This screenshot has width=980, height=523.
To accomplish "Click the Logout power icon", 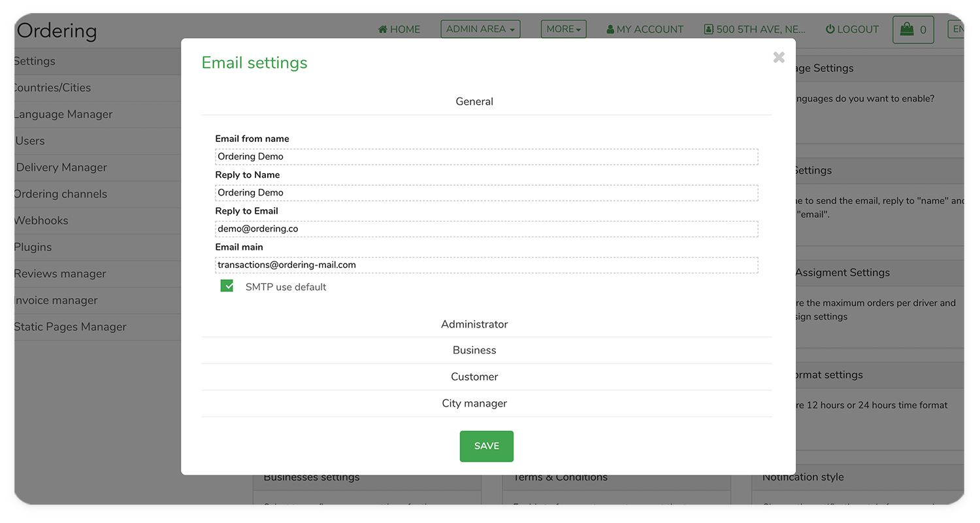I will [x=830, y=29].
